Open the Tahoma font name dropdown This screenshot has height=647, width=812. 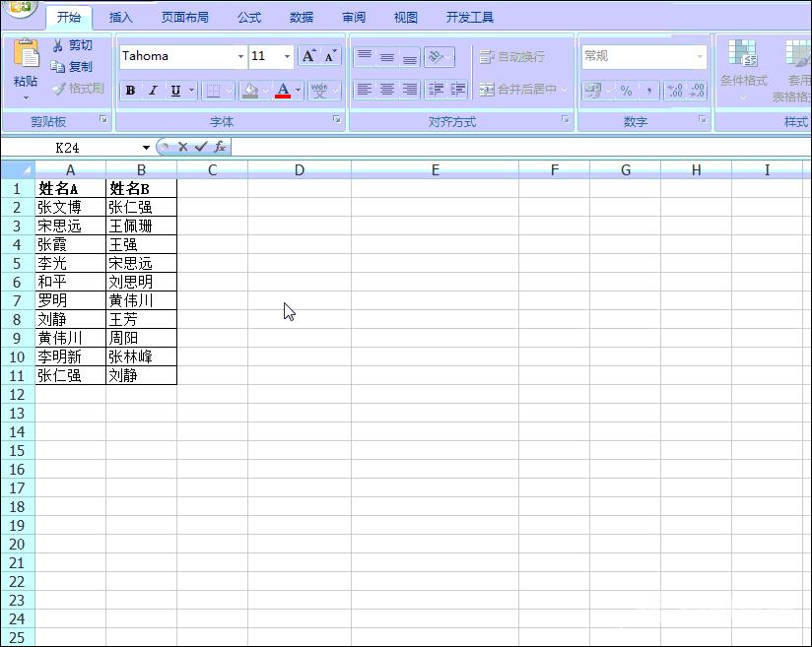tap(240, 57)
